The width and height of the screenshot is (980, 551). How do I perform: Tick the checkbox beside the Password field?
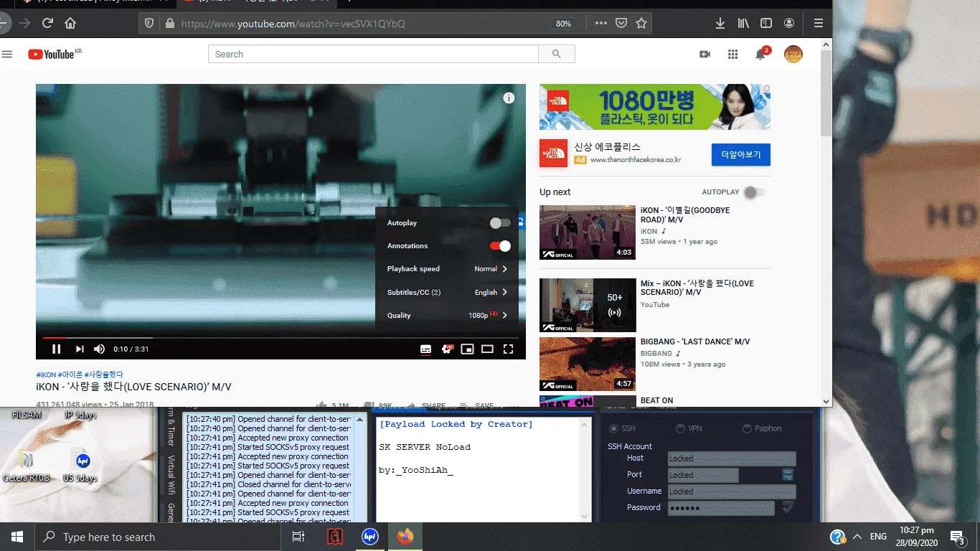788,507
